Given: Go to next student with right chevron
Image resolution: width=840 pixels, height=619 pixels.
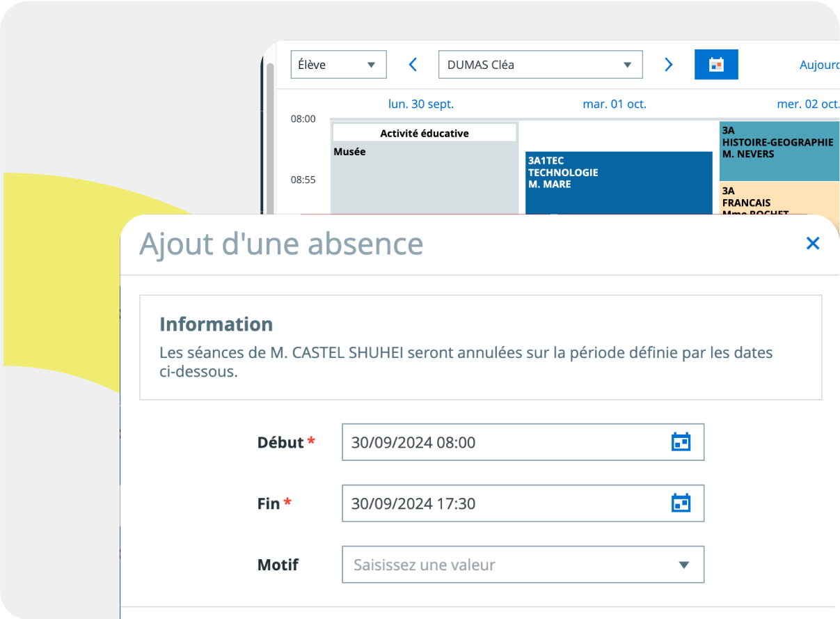Looking at the screenshot, I should (669, 65).
